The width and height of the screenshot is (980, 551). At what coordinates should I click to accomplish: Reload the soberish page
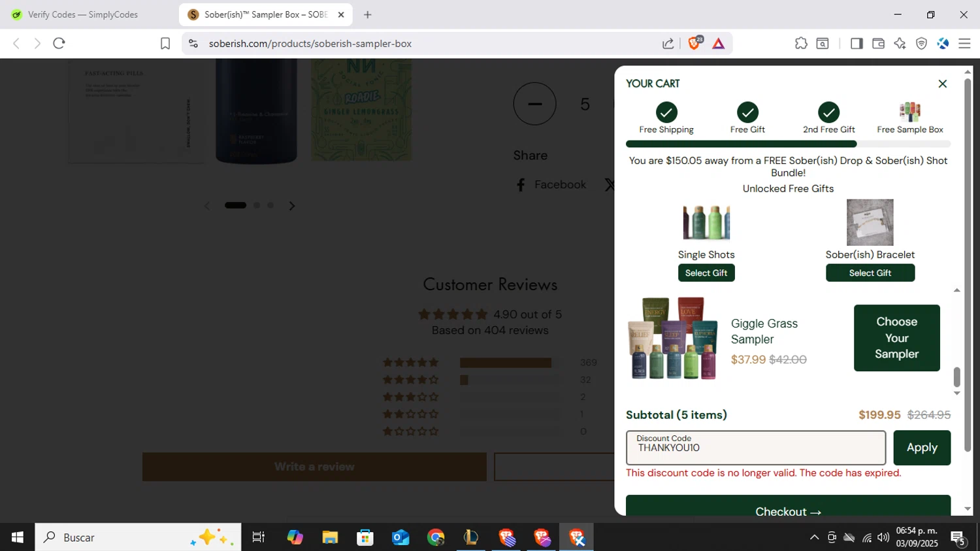coord(59,44)
